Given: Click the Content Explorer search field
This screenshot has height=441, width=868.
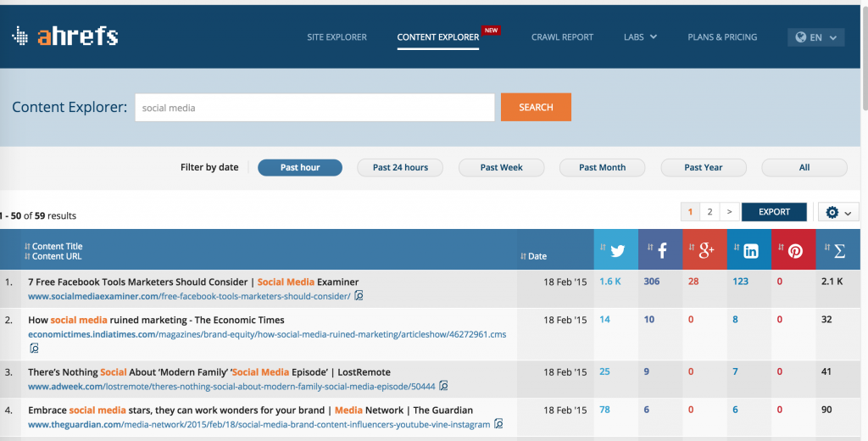Looking at the screenshot, I should coord(314,108).
